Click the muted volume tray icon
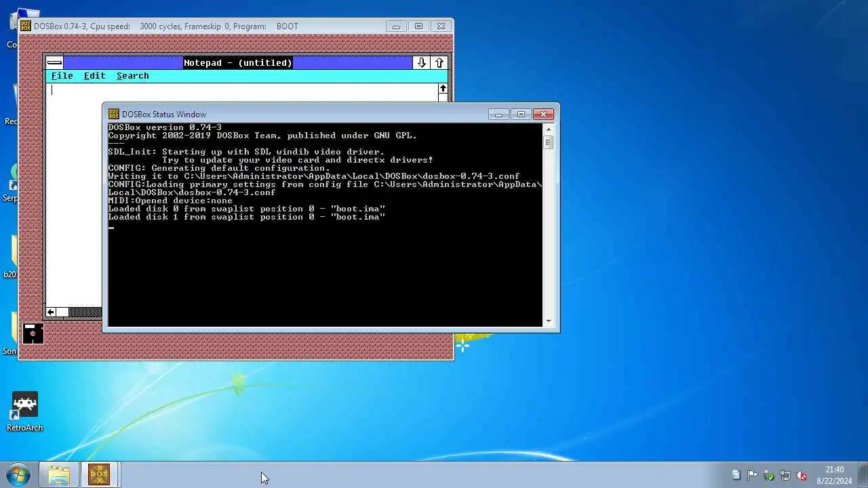Screen dimensions: 868x488 pyautogui.click(x=801, y=475)
